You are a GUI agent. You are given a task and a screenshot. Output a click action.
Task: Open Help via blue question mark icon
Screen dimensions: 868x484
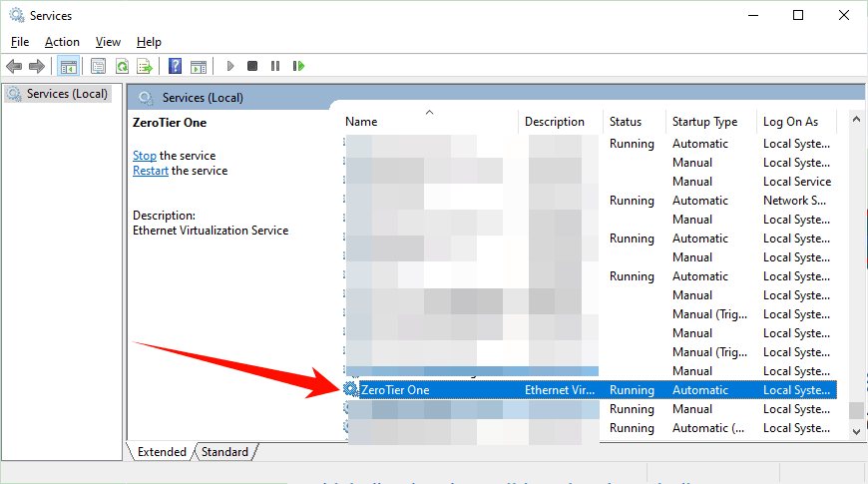(x=175, y=66)
